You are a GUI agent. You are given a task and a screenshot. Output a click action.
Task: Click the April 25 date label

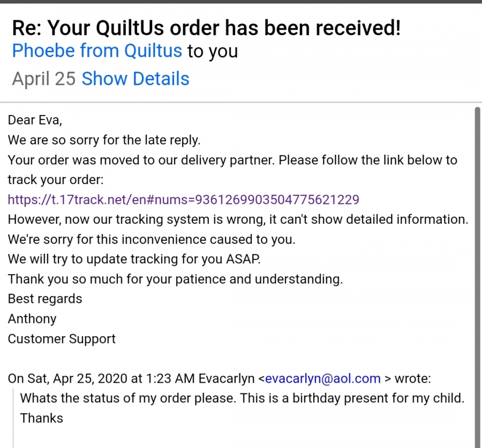(x=44, y=79)
